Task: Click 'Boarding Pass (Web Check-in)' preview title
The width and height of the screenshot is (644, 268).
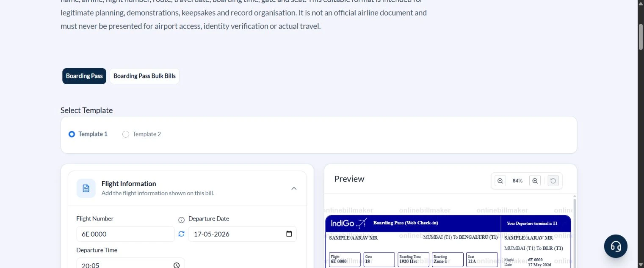Action: click(406, 223)
